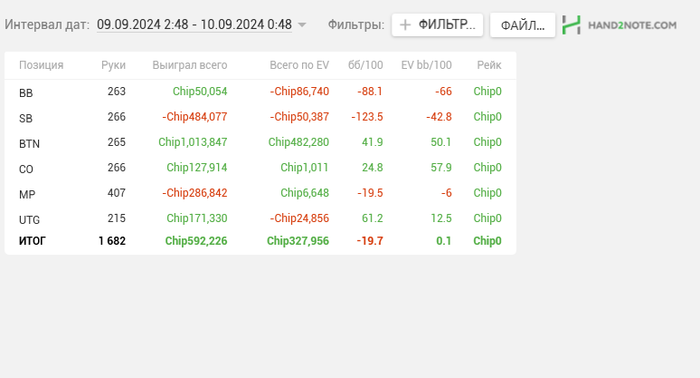Select the UTG position row
Viewport: 700px width, 378px height.
pyautogui.click(x=260, y=219)
